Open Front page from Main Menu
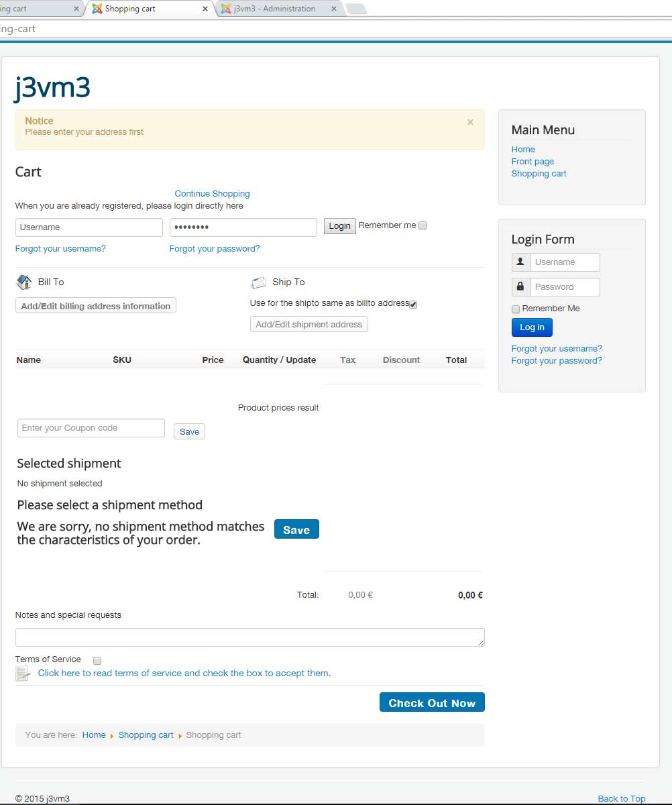This screenshot has width=672, height=805. point(533,162)
